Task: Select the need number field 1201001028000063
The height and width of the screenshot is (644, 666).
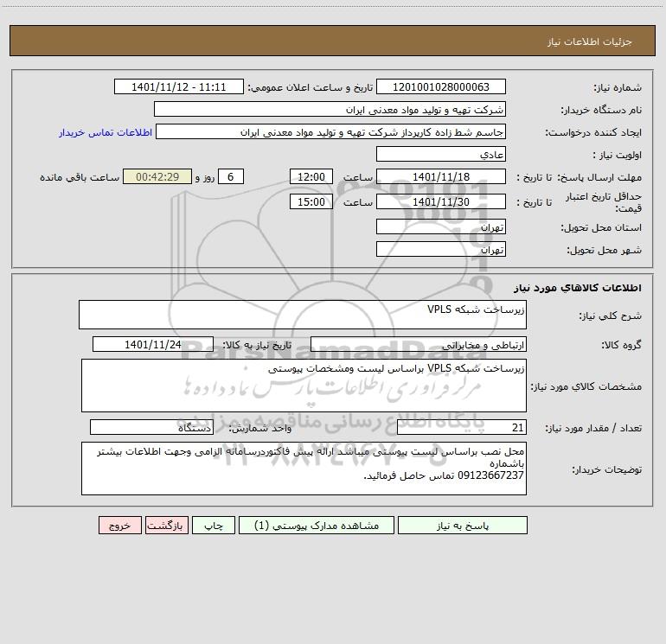Action: tap(441, 87)
